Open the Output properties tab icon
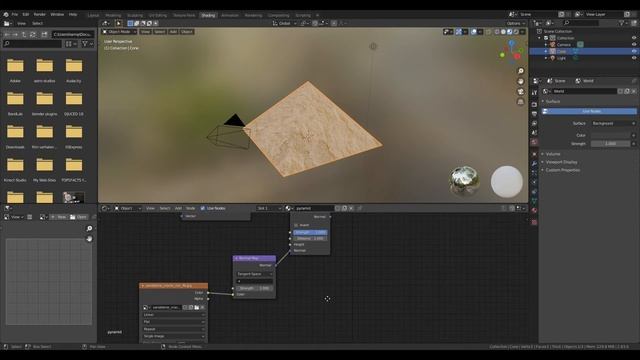 click(x=534, y=114)
